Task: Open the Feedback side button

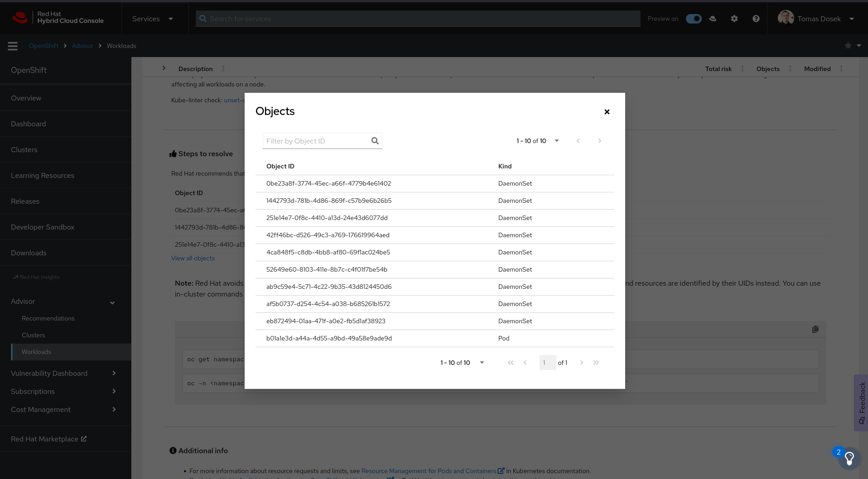Action: (x=861, y=402)
